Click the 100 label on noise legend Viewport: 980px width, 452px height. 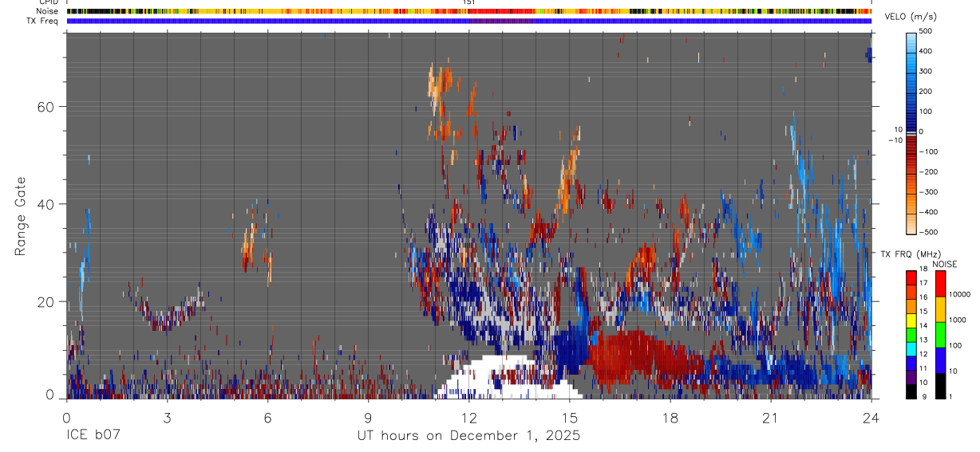click(954, 346)
